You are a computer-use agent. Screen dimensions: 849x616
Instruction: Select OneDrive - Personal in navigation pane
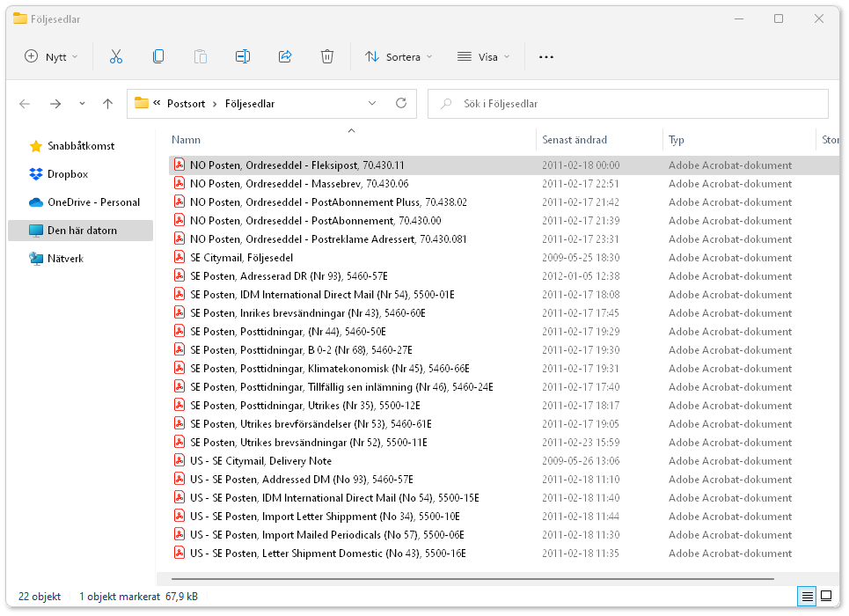(81, 202)
